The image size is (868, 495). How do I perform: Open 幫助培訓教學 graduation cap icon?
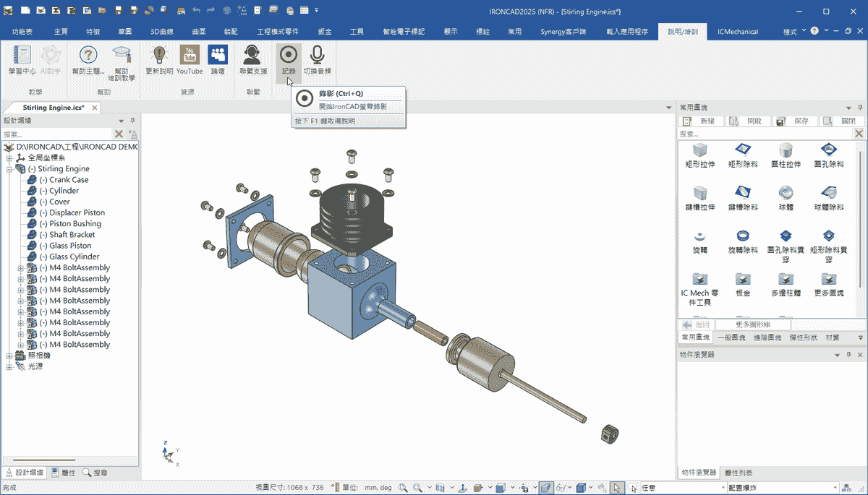coord(121,54)
